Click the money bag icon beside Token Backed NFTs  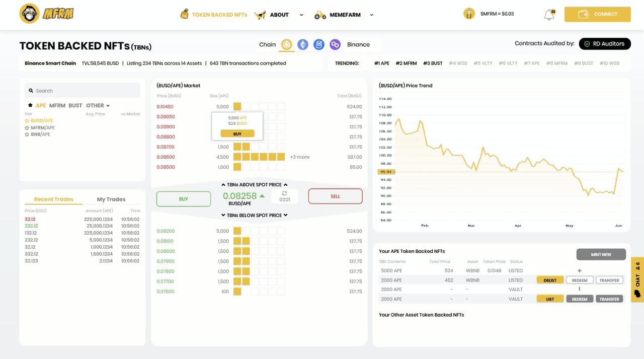(185, 14)
